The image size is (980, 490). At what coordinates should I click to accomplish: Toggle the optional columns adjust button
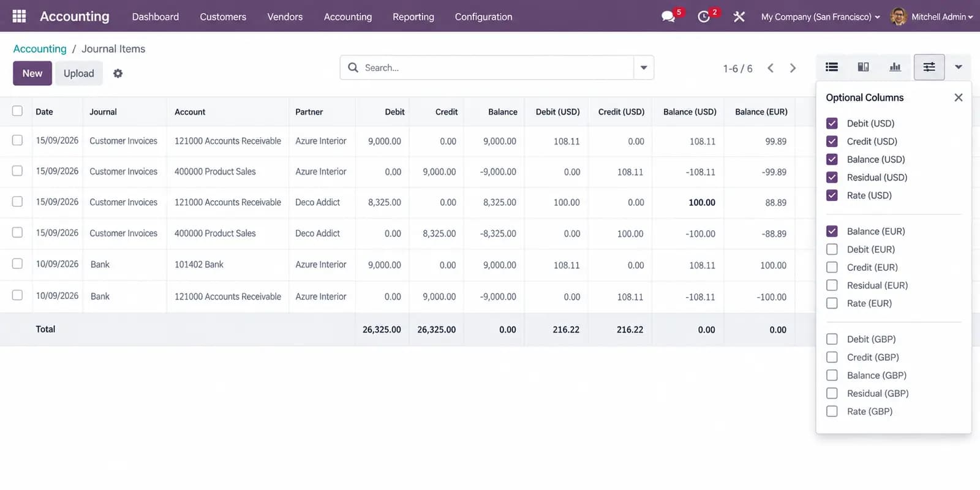(x=929, y=67)
